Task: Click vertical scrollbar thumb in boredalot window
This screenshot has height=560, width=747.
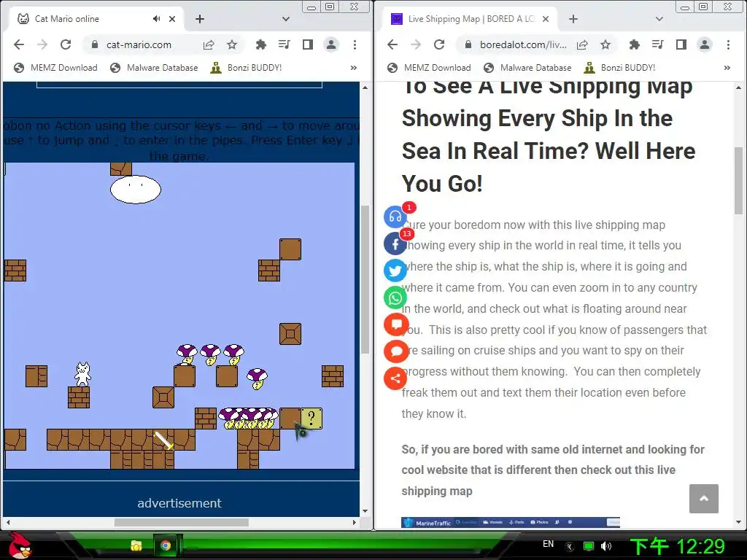Action: [738, 181]
